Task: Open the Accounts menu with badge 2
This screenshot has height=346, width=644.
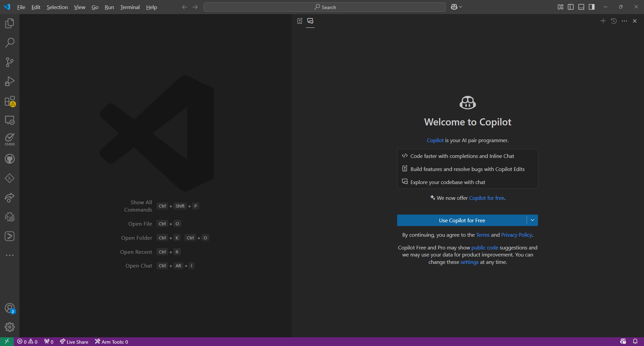Action: pos(10,308)
